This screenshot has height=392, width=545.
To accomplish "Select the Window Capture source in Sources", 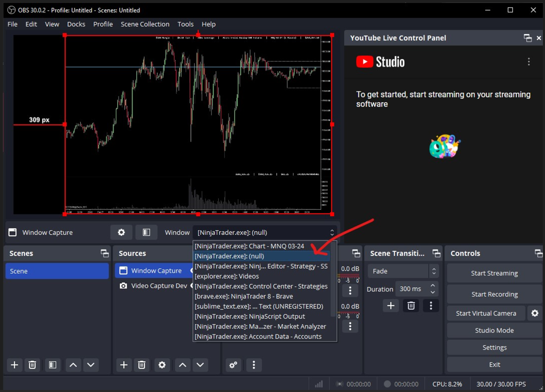I will coord(153,270).
